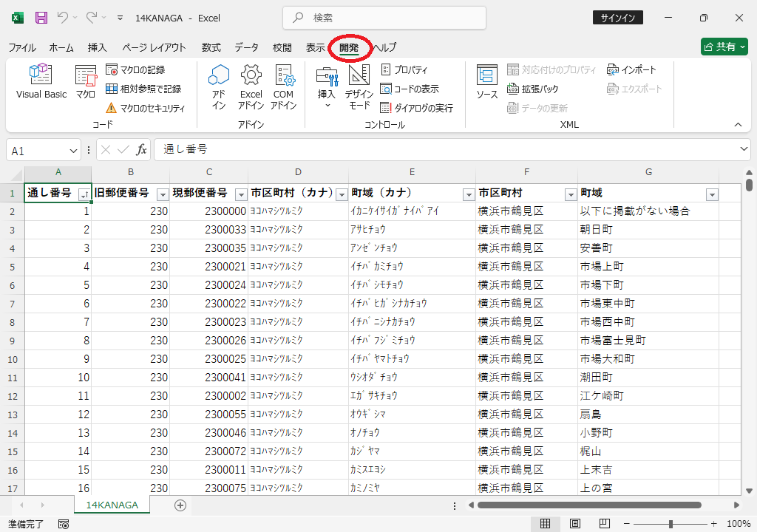Click the cell 朝日町
This screenshot has height=532, width=757.
click(648, 230)
